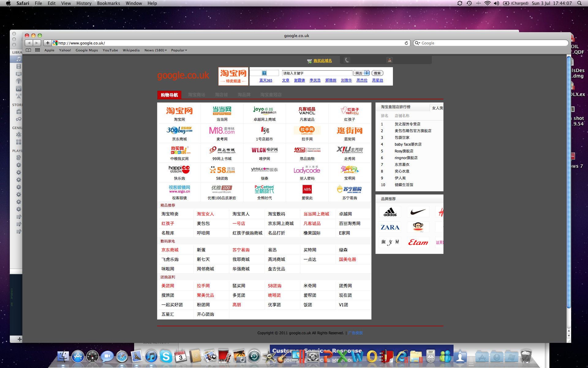The width and height of the screenshot is (588, 368).
Task: Expand the Popular bookmarks dropdown
Action: click(x=179, y=50)
